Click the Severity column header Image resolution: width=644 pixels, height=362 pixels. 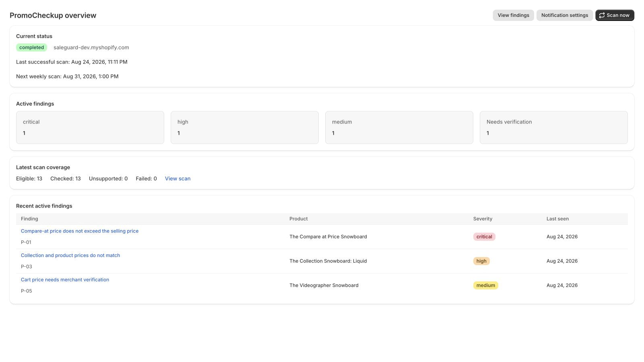483,219
